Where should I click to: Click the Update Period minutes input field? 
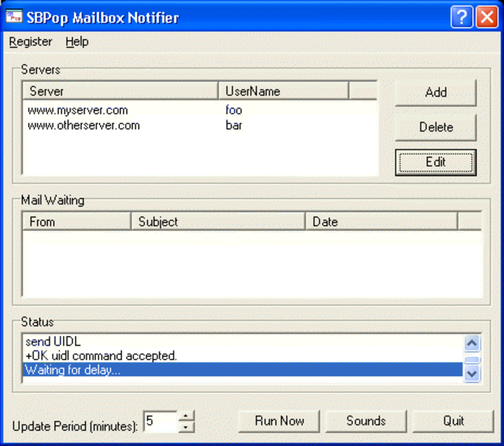tap(161, 421)
